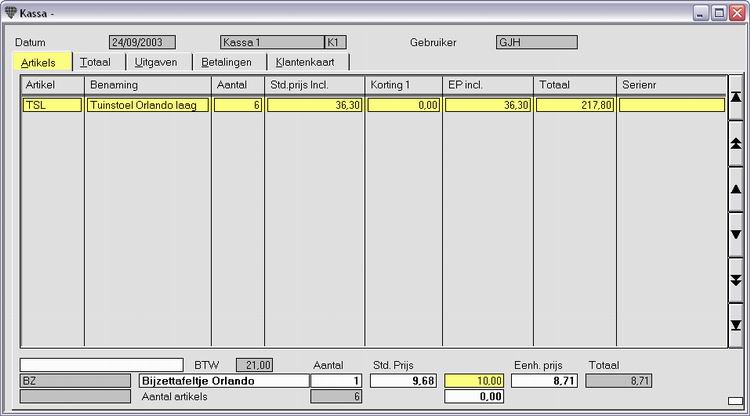Click the Totaal column header
This screenshot has height=416, width=750.
click(x=575, y=85)
